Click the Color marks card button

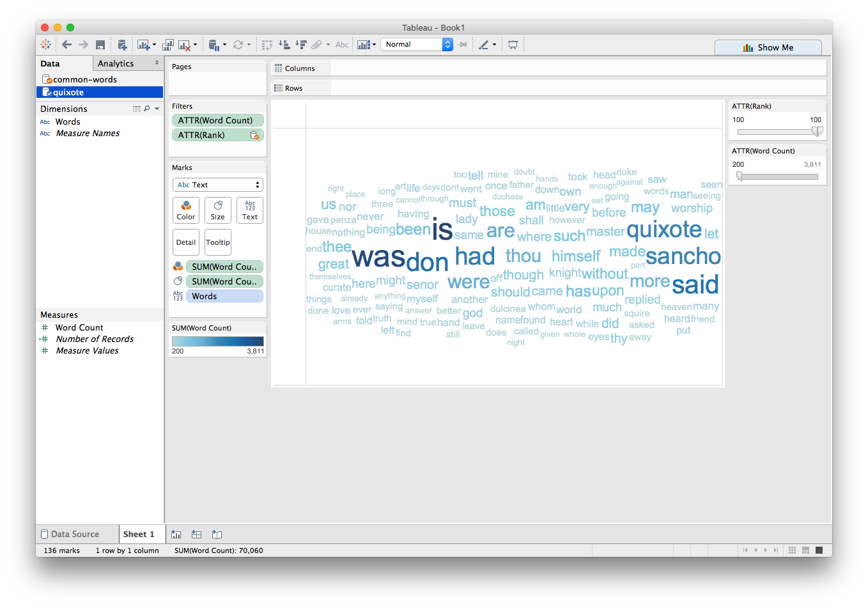click(186, 210)
